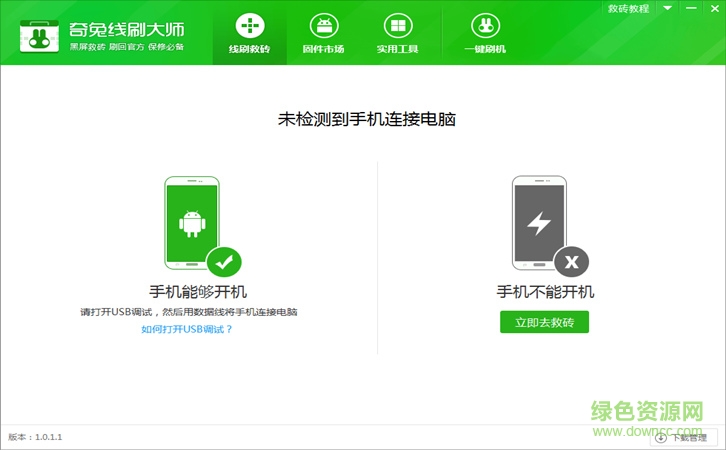Expand the title bar dropdown arrow menu
The height and width of the screenshot is (450, 726).
(667, 8)
